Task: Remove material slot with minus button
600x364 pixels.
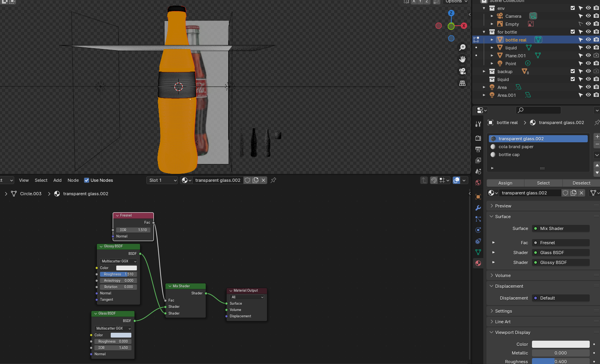Action: point(597,145)
